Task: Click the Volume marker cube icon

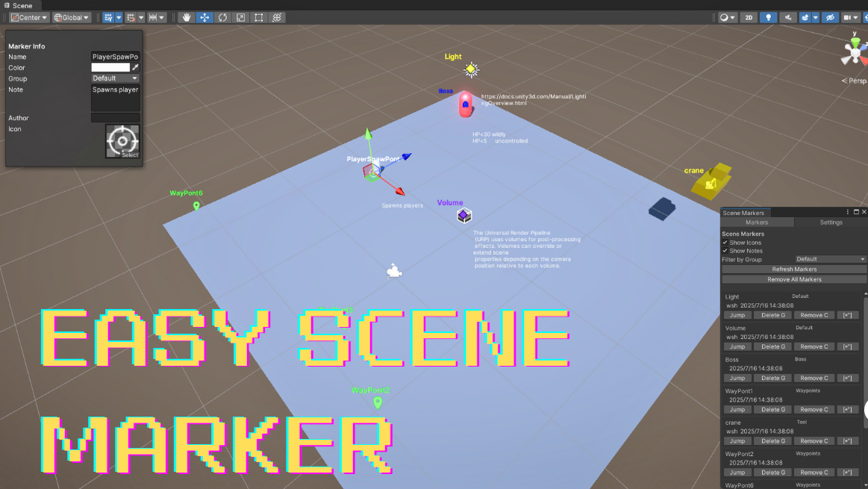Action: (464, 215)
